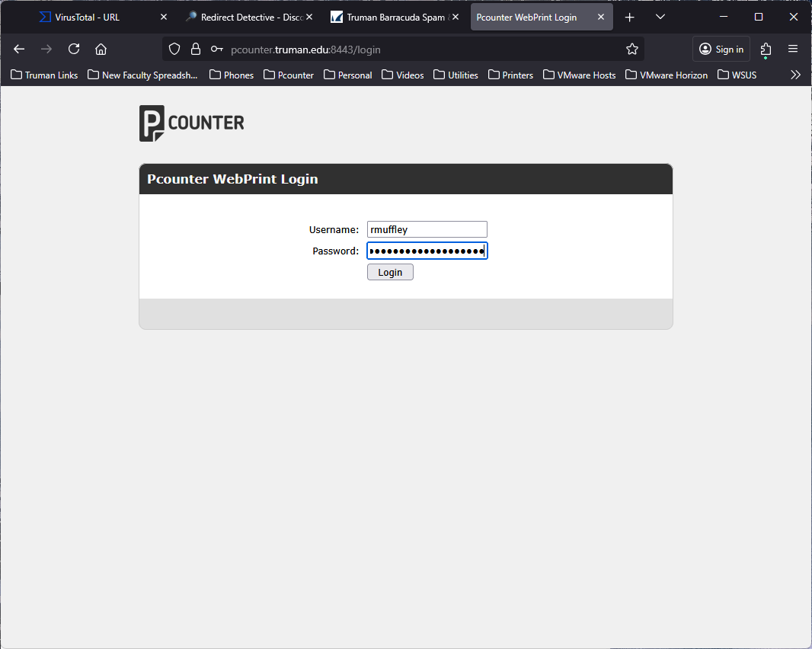812x649 pixels.
Task: Open a new browser tab
Action: tap(630, 17)
